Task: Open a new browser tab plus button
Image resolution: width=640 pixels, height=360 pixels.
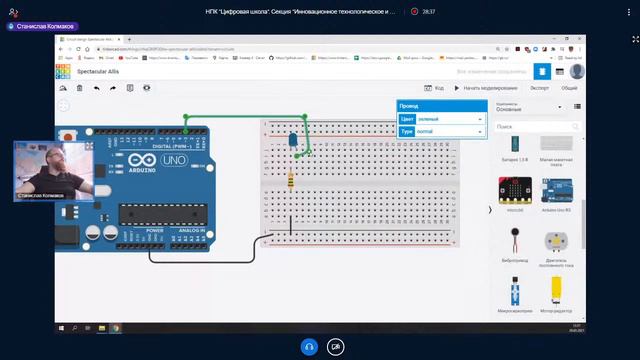Action: coord(129,39)
